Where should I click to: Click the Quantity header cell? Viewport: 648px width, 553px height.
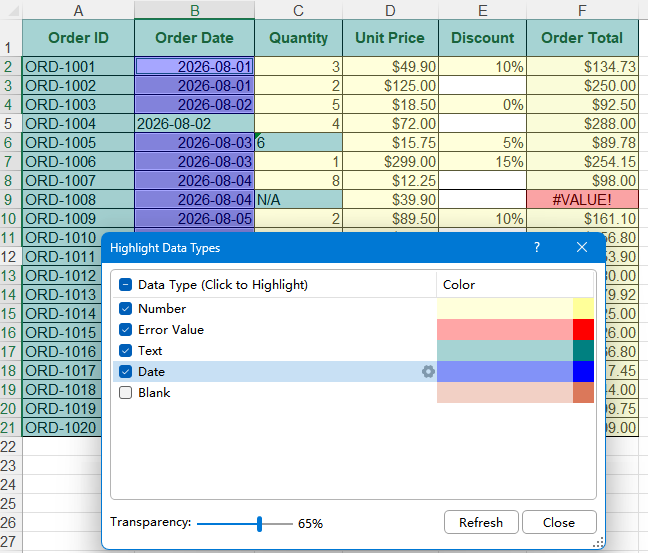point(298,38)
